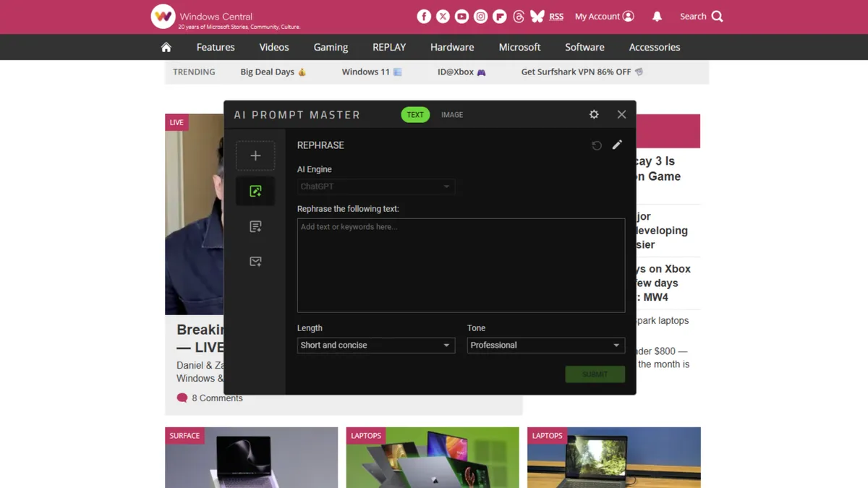This screenshot has height=488, width=868.
Task: Switch to TEXT mode toggle
Action: point(415,114)
